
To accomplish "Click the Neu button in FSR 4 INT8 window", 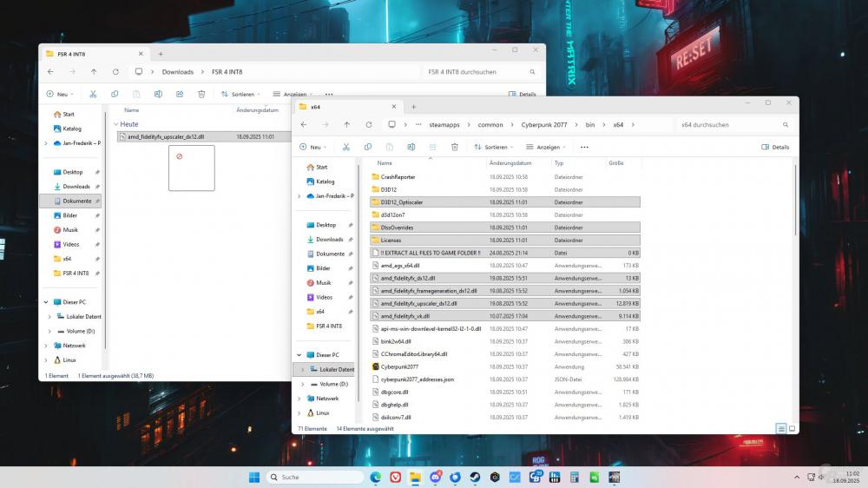I will pos(61,94).
